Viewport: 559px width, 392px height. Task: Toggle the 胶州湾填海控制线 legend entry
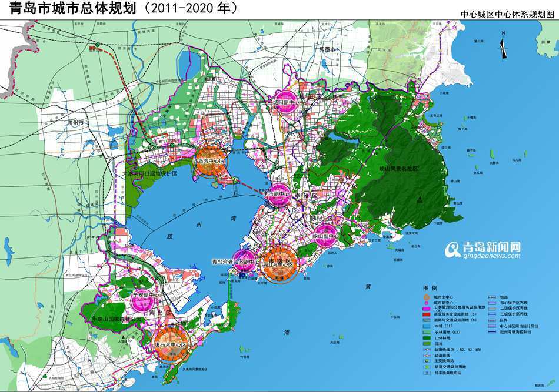point(492,331)
